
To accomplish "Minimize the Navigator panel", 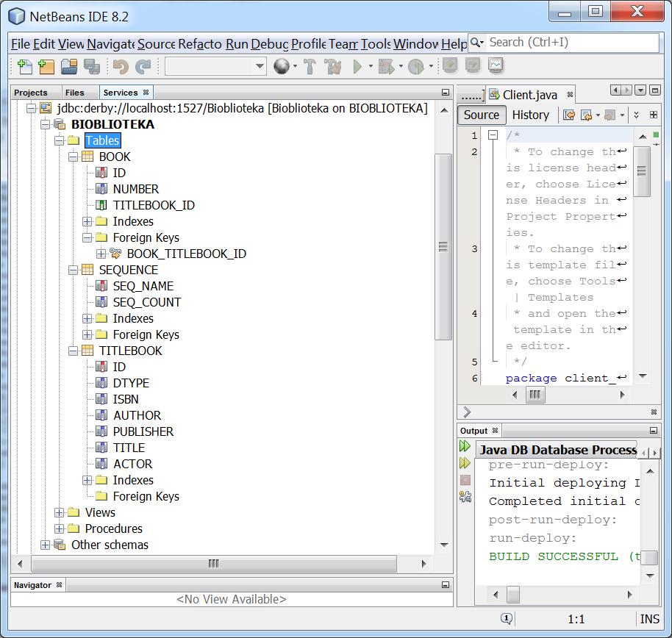I will (x=446, y=585).
